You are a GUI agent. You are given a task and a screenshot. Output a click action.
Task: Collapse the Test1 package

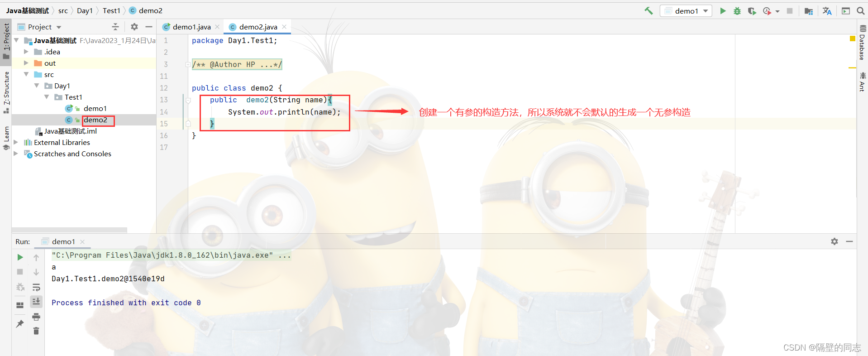[x=47, y=97]
